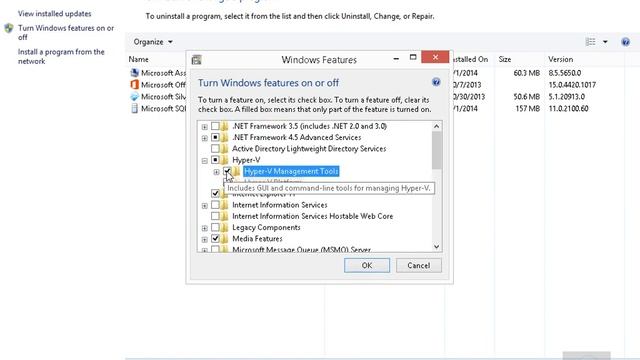Collapse the Hyper-V tree node
The image size is (640, 360).
[204, 161]
